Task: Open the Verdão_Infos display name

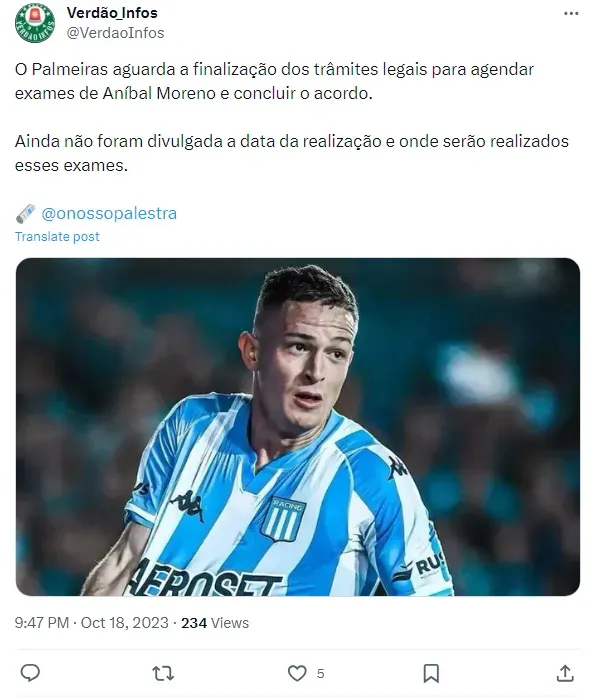Action: coord(112,13)
